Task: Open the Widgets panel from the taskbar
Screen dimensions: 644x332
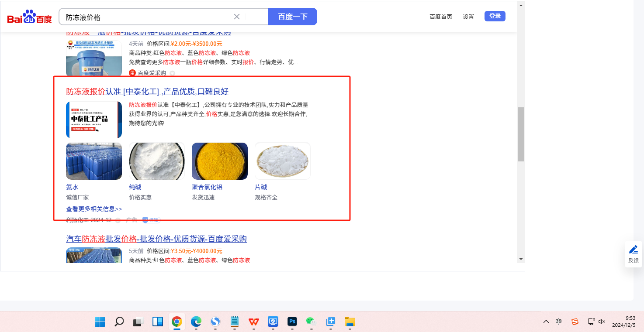Action: tap(157, 322)
